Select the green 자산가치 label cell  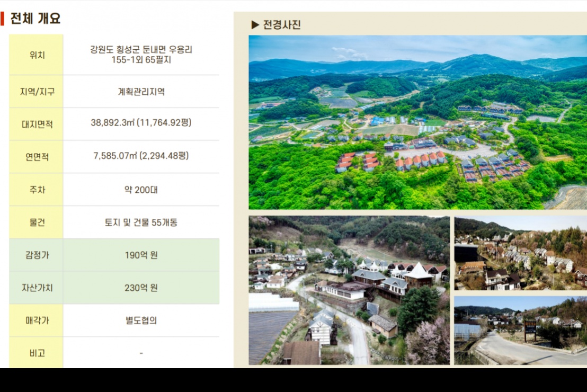pos(37,288)
